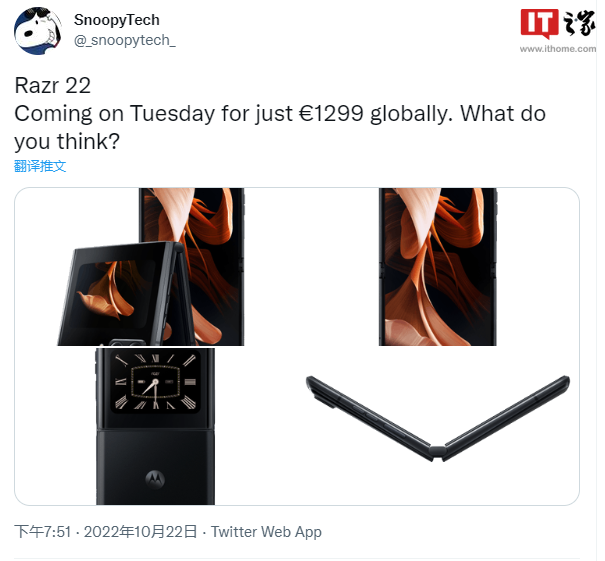Click the 'What do you think?' tweet text

pos(280,127)
